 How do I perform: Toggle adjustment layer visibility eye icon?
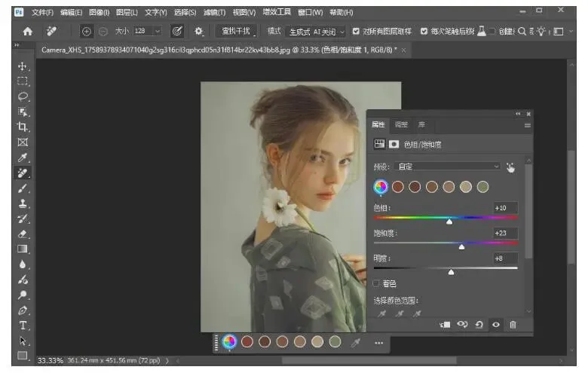point(496,324)
